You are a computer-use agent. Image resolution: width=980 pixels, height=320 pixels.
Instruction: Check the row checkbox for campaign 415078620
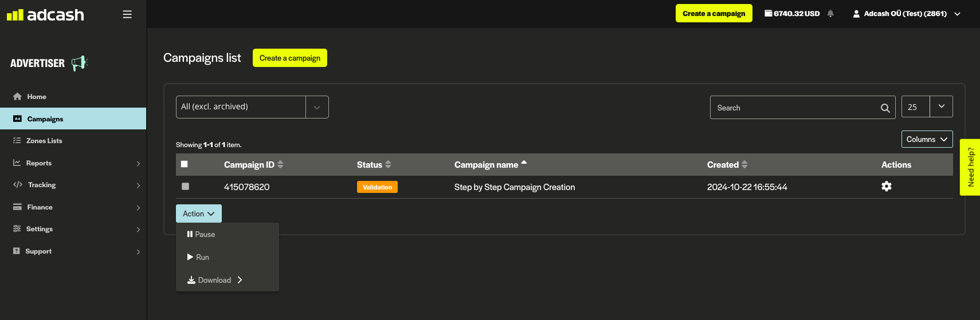[185, 187]
